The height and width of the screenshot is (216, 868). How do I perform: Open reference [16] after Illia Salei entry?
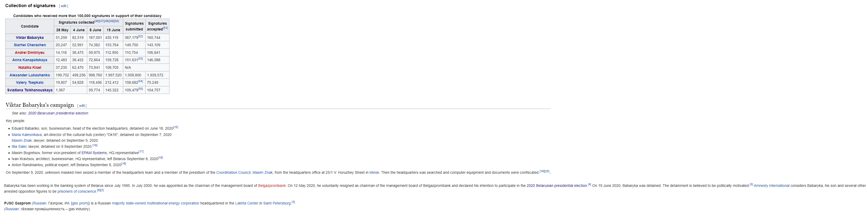click(95, 145)
